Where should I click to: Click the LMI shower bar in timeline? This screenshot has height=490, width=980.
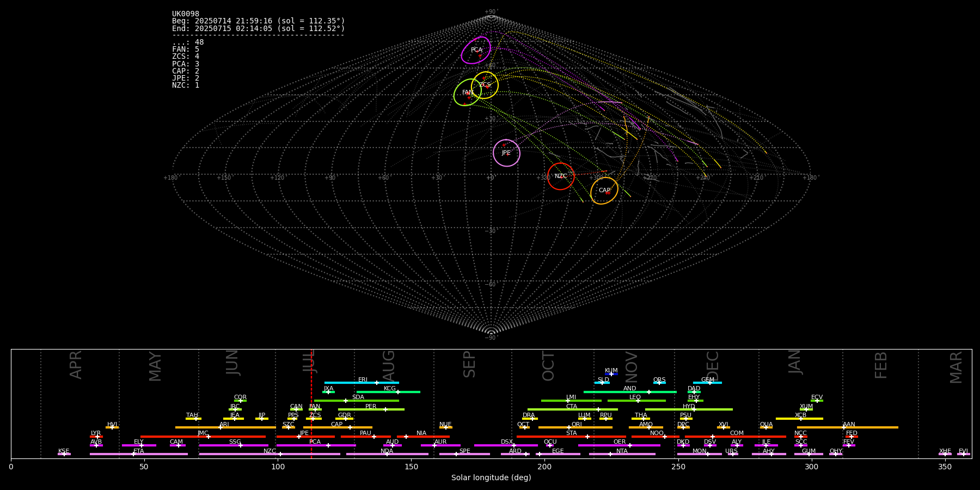point(571,401)
